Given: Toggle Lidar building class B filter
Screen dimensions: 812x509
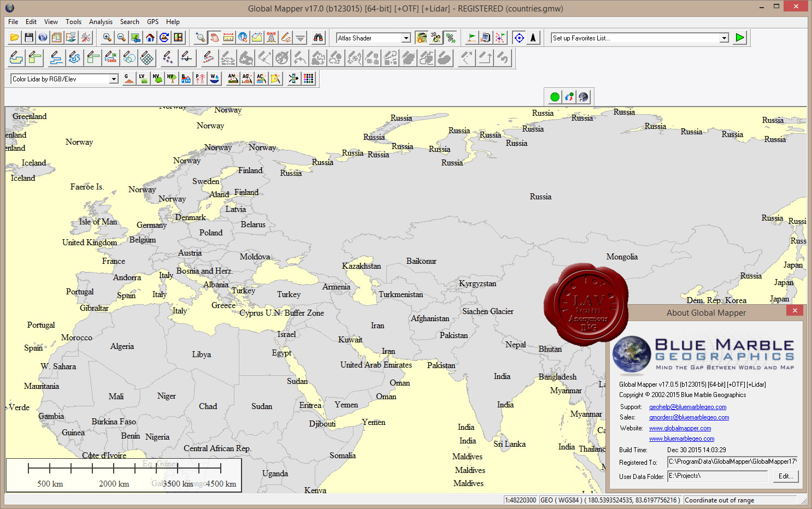Looking at the screenshot, I should (186, 79).
